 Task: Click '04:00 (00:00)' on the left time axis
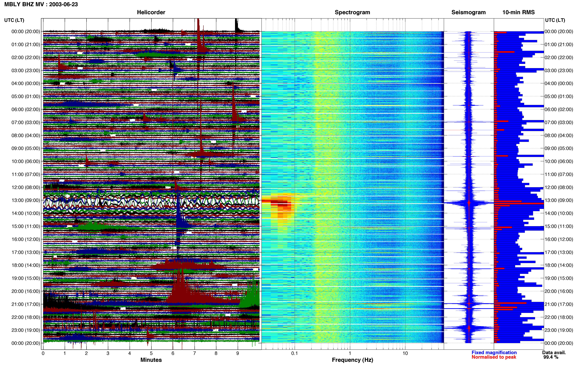(x=26, y=83)
